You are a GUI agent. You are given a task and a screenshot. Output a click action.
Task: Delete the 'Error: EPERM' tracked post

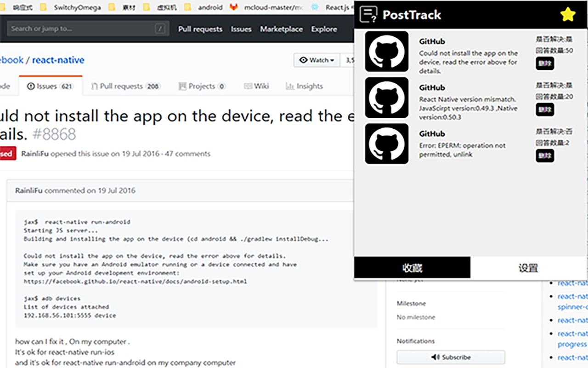tap(545, 155)
